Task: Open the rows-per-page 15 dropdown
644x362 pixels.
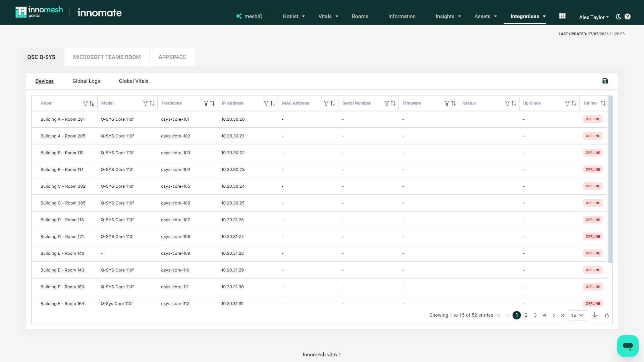Action: coord(577,315)
